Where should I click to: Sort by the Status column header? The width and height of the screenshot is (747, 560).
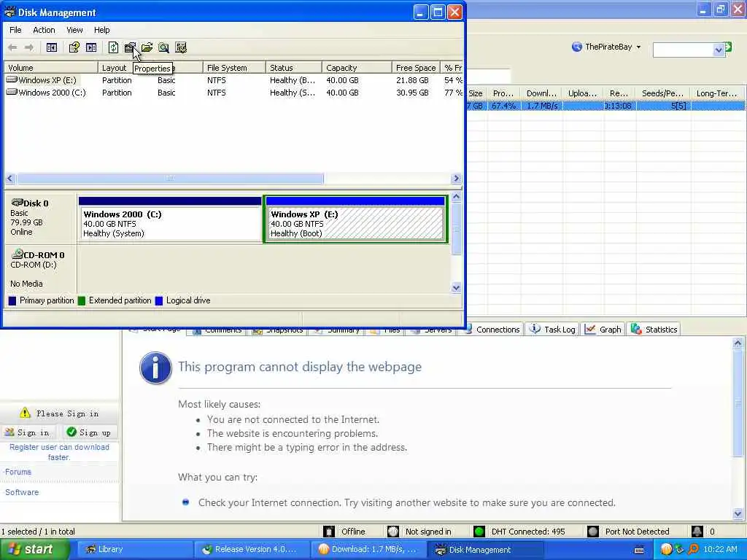pyautogui.click(x=293, y=68)
